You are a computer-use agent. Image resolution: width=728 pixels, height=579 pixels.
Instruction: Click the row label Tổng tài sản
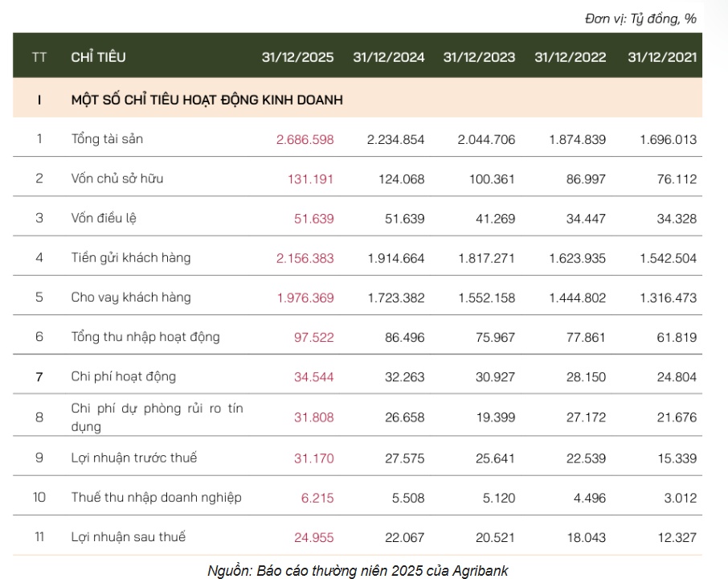click(104, 138)
